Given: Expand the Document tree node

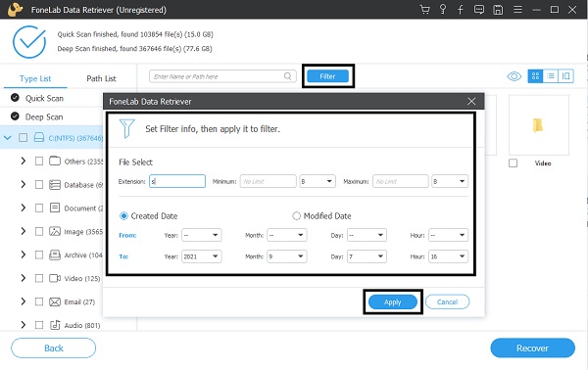Looking at the screenshot, I should tap(24, 208).
